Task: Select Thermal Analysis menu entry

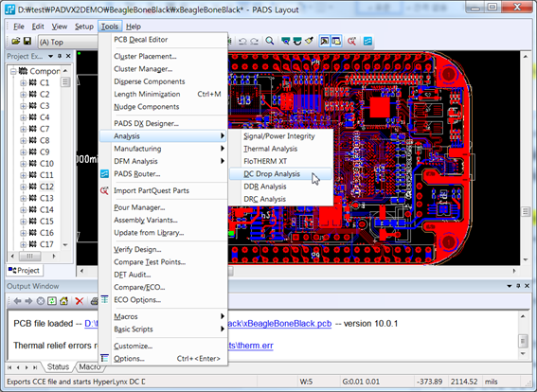Action: 280,149
